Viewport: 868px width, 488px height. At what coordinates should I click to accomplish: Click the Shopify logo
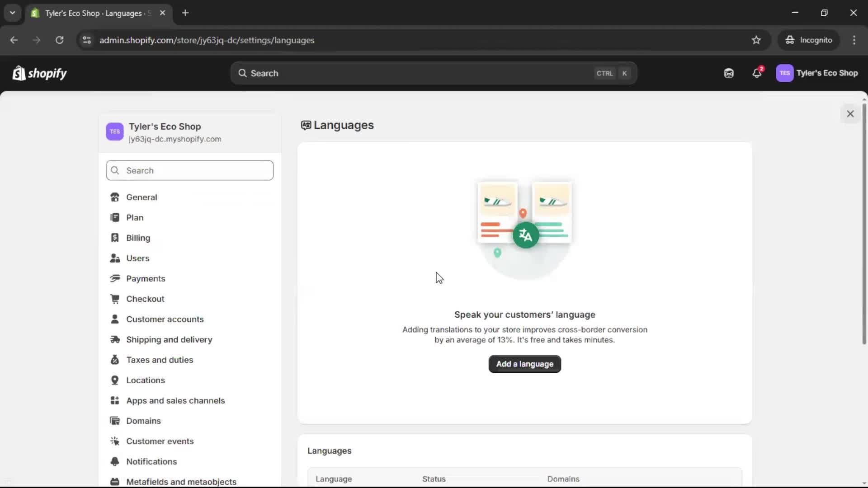(40, 73)
